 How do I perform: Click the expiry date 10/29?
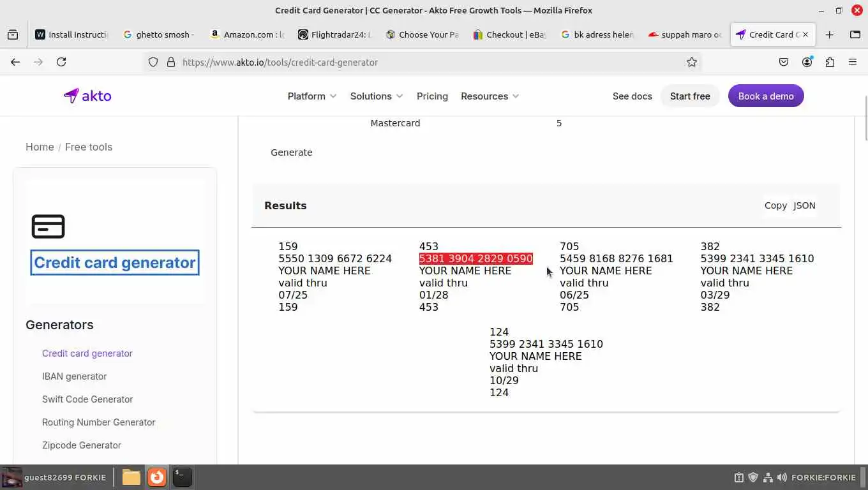pyautogui.click(x=504, y=380)
